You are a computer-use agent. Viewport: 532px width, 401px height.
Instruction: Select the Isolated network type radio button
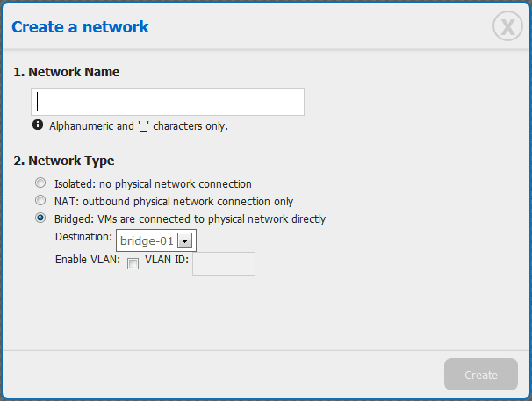pyautogui.click(x=40, y=183)
